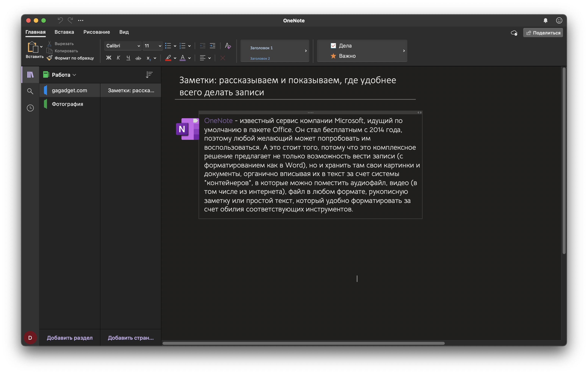Click the page title text field
588x374 pixels.
[295, 86]
